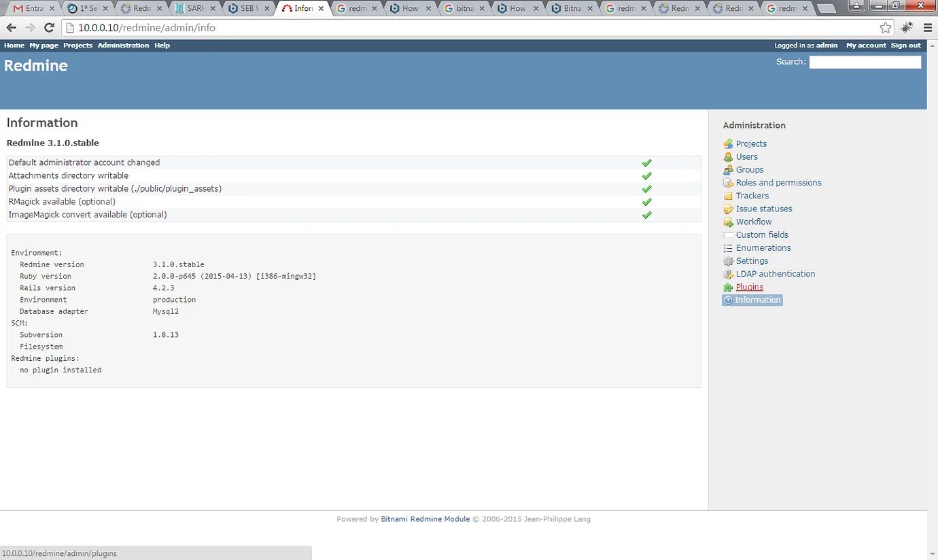Click the no plugin installed text
Screen dimensions: 938x560
60,370
